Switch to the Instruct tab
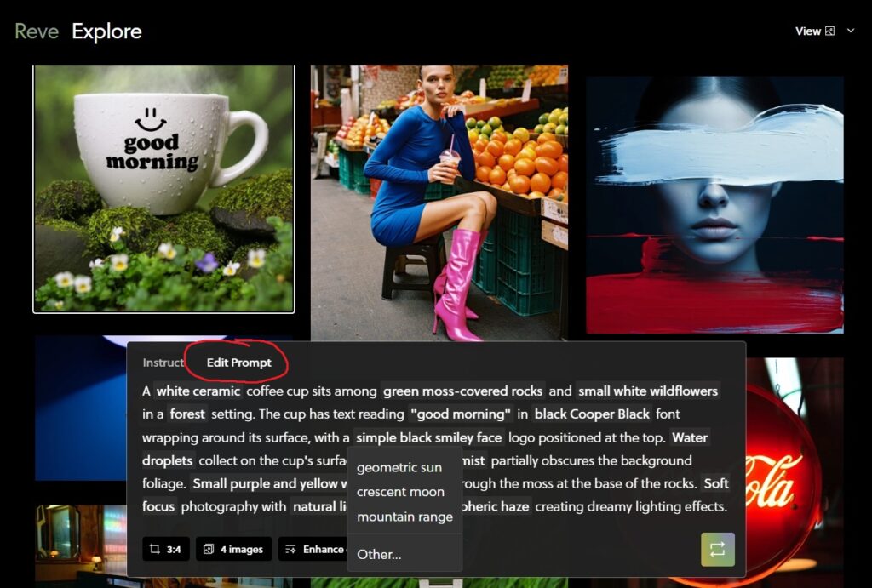Image resolution: width=872 pixels, height=588 pixels. tap(163, 363)
